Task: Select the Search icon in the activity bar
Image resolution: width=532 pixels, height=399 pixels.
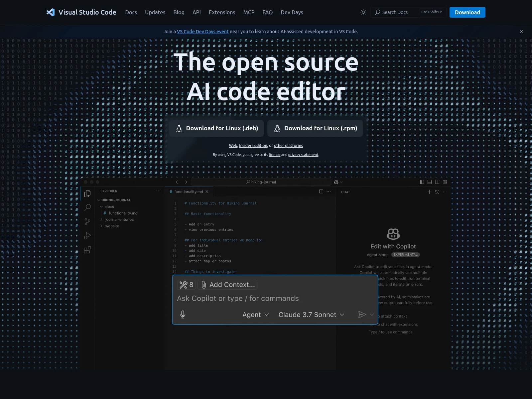Action: (87, 207)
